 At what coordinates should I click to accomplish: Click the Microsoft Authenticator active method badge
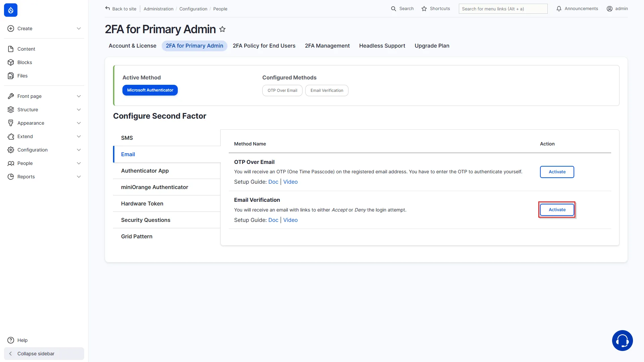tap(150, 90)
